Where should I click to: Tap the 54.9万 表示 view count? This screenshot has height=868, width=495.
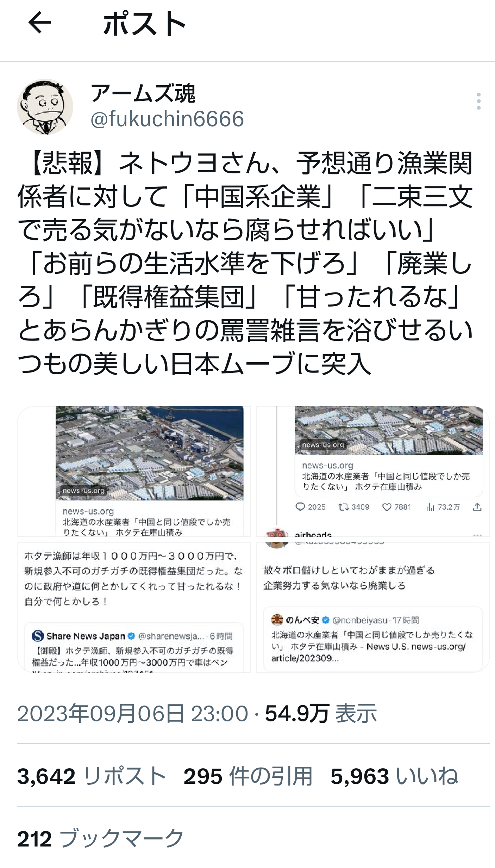click(321, 714)
